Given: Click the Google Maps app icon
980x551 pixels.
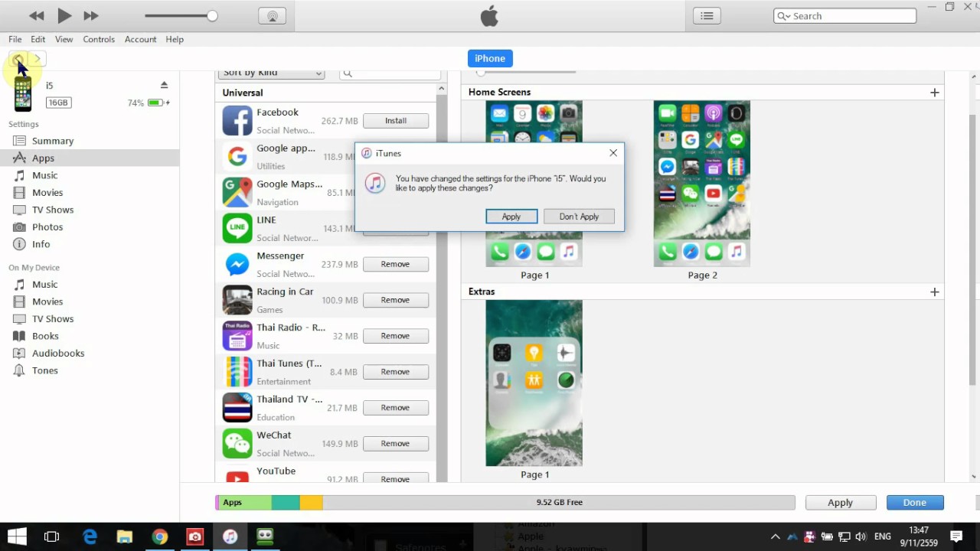Looking at the screenshot, I should [237, 193].
